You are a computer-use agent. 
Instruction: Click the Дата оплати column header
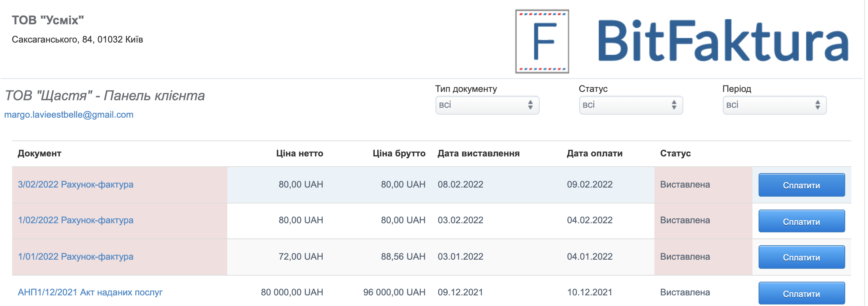[595, 153]
